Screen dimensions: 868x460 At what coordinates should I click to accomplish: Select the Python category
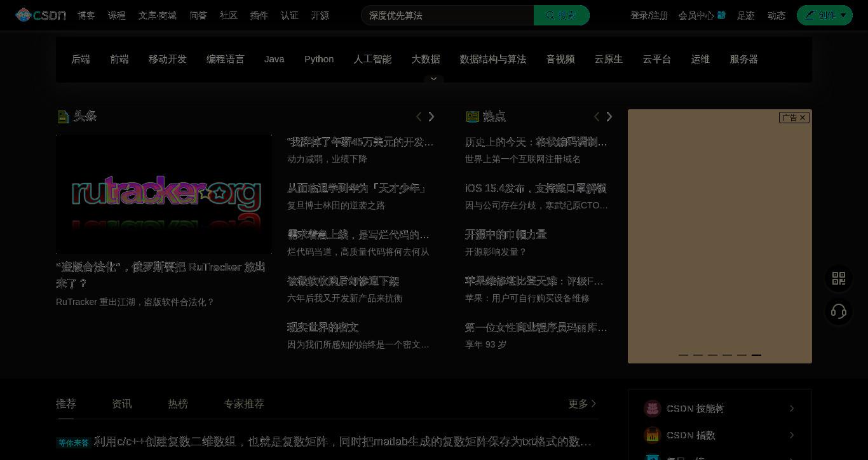(319, 59)
